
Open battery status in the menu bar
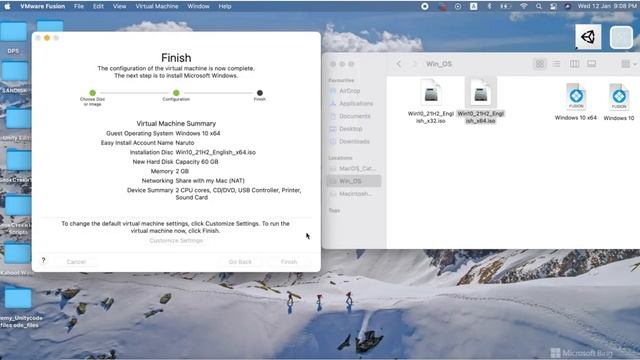click(x=506, y=7)
